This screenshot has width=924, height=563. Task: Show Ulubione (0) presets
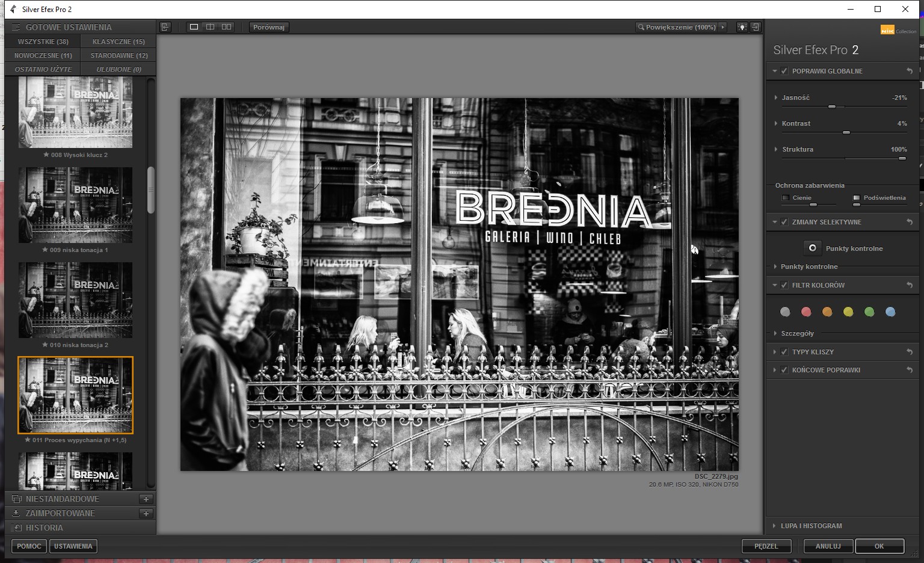pyautogui.click(x=119, y=69)
